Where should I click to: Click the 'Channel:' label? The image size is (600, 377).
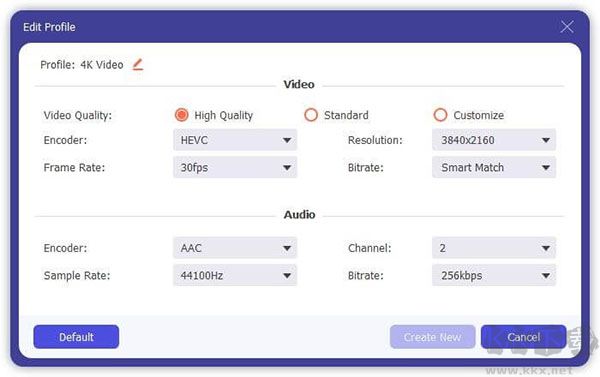pyautogui.click(x=370, y=248)
